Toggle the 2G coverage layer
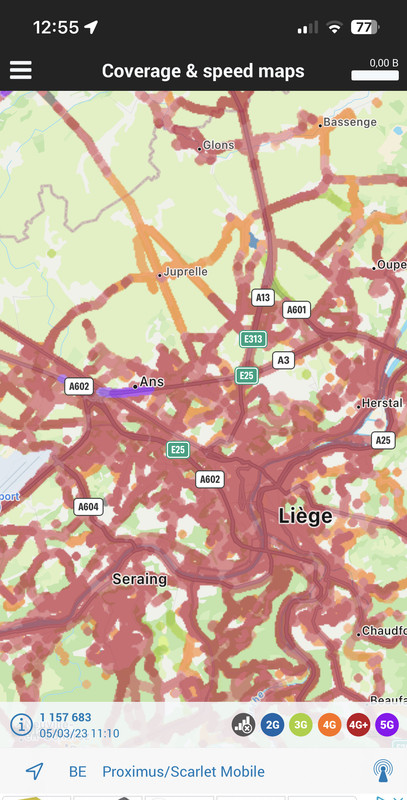Viewport: 407px width, 800px height. point(272,724)
